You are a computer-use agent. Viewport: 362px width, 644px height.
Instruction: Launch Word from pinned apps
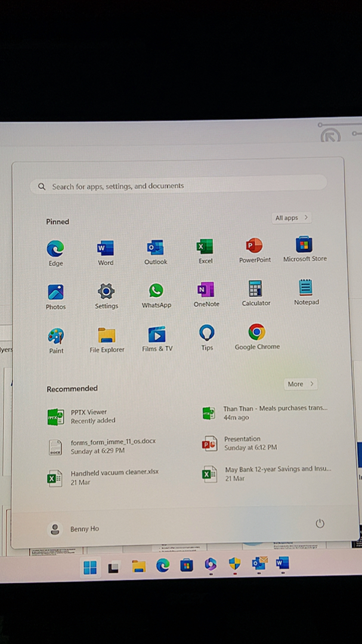pyautogui.click(x=106, y=253)
